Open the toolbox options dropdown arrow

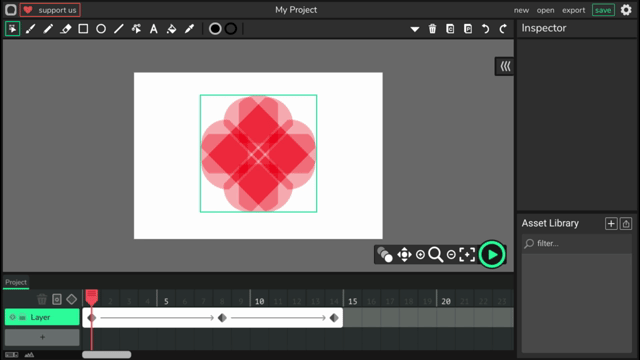pyautogui.click(x=415, y=29)
